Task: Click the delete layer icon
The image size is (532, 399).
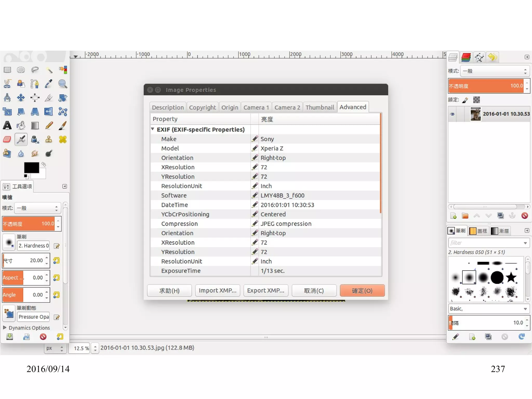Action: [x=524, y=216]
